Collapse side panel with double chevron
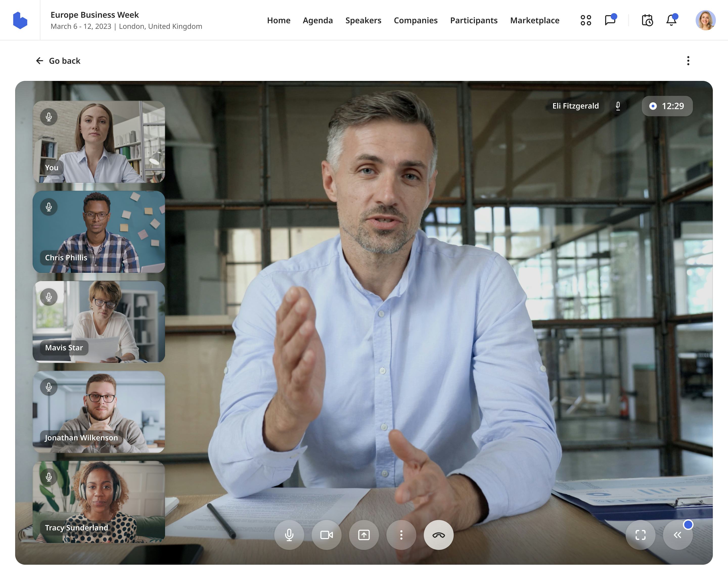 (677, 535)
